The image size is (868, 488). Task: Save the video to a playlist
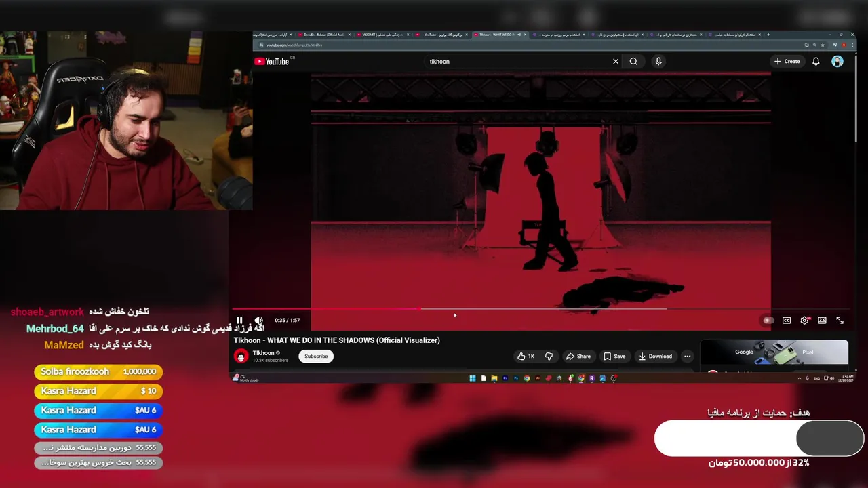614,357
